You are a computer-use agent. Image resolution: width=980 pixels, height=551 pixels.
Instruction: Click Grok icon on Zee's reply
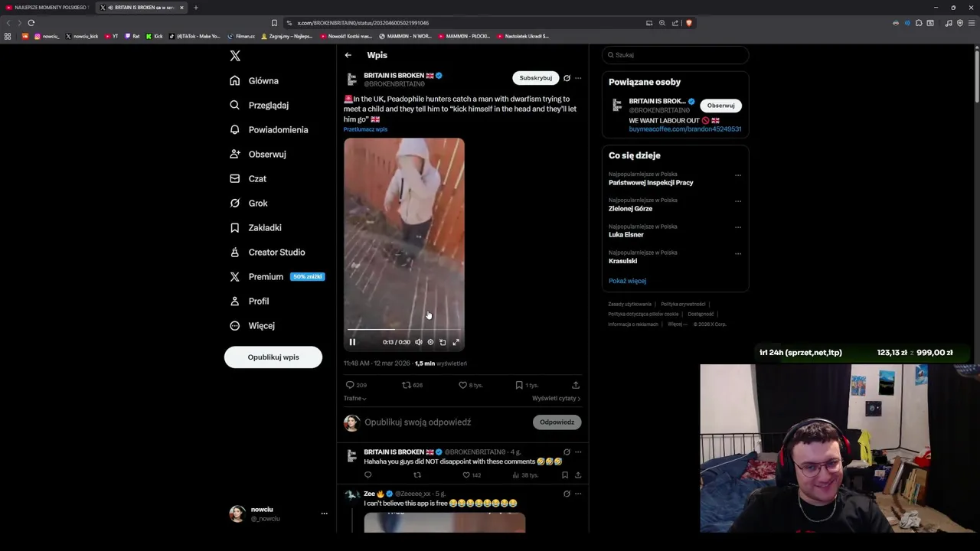coord(567,494)
